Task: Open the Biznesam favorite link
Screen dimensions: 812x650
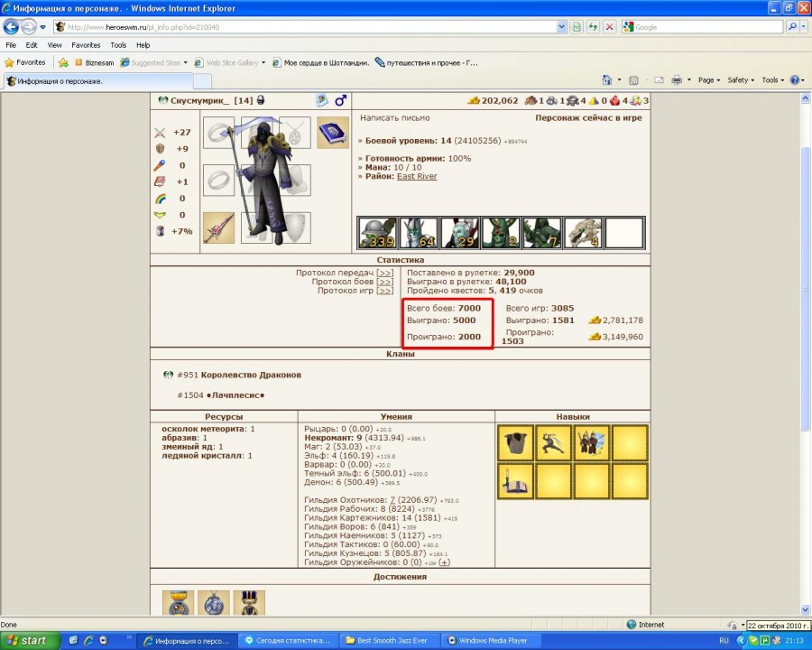Action: click(x=94, y=62)
